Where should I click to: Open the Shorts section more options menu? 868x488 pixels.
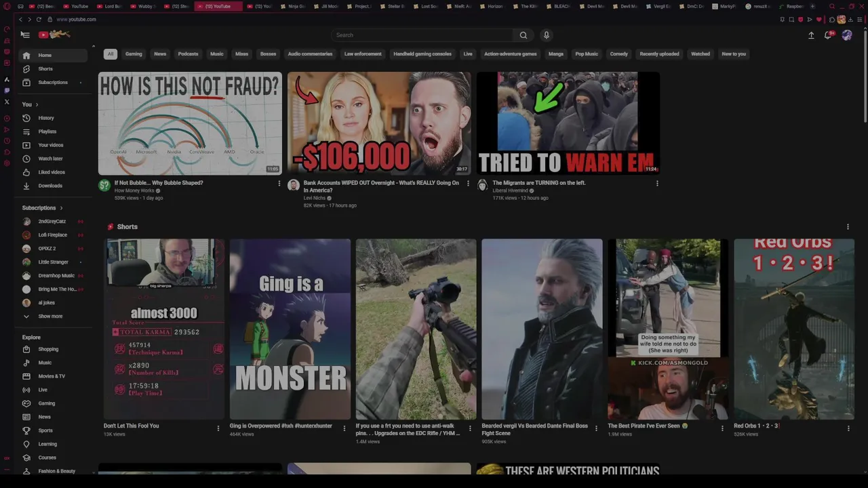[848, 227]
